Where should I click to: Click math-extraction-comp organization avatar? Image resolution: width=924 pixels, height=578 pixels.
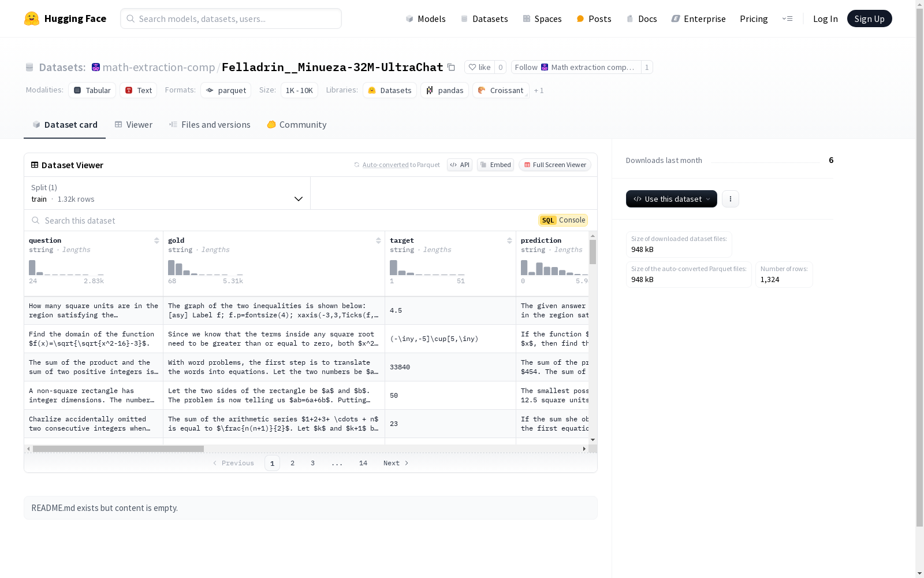point(96,67)
